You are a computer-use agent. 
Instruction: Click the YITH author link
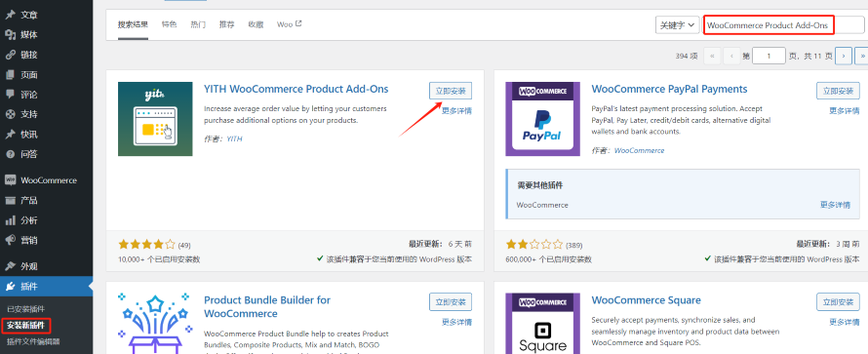click(x=235, y=138)
